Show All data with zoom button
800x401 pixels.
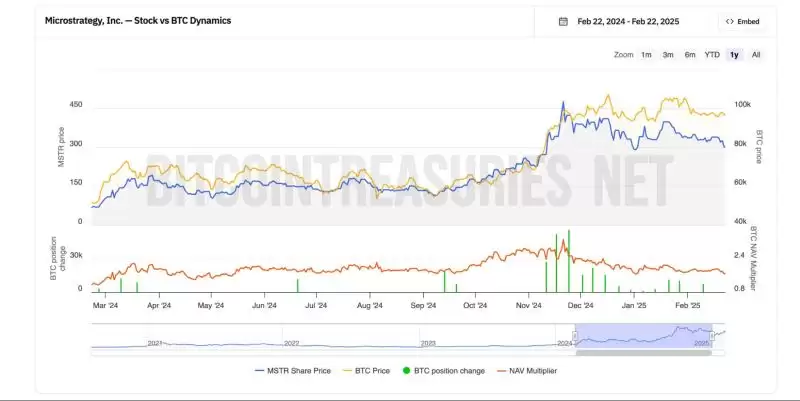(756, 55)
